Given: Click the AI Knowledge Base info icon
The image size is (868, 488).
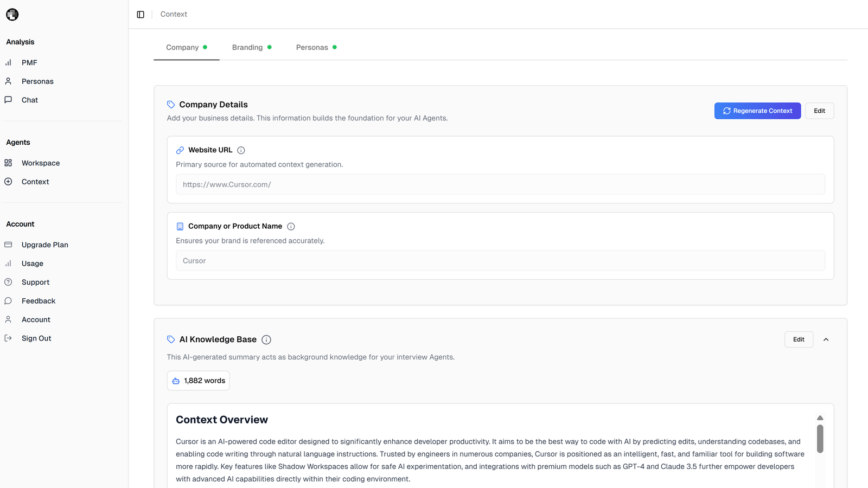Looking at the screenshot, I should pyautogui.click(x=266, y=340).
